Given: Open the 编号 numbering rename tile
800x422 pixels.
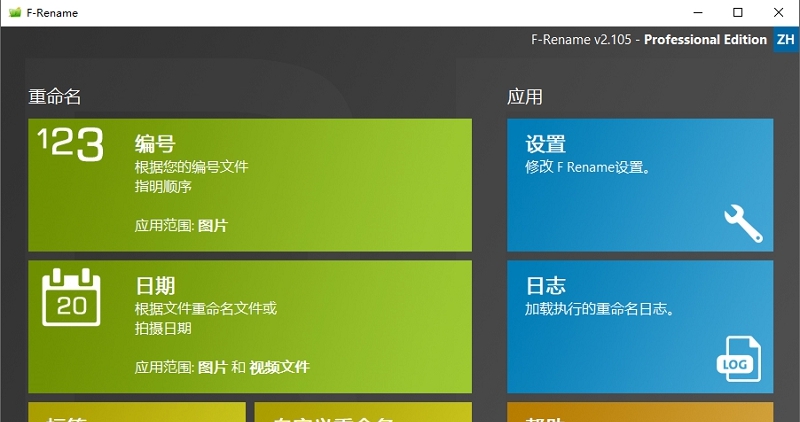Looking at the screenshot, I should pos(249,185).
